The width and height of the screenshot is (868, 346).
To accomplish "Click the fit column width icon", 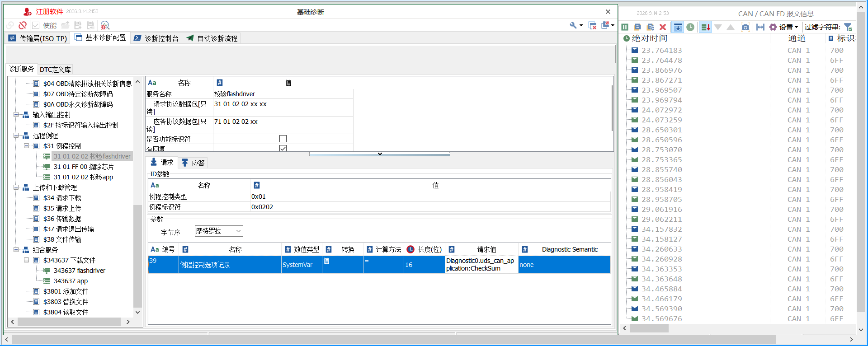I will click(x=760, y=27).
